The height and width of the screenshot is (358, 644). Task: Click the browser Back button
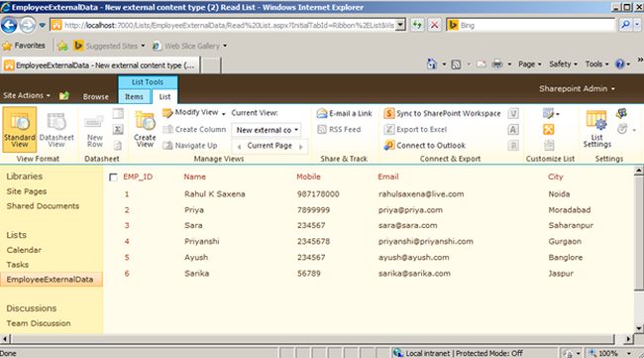[9, 25]
